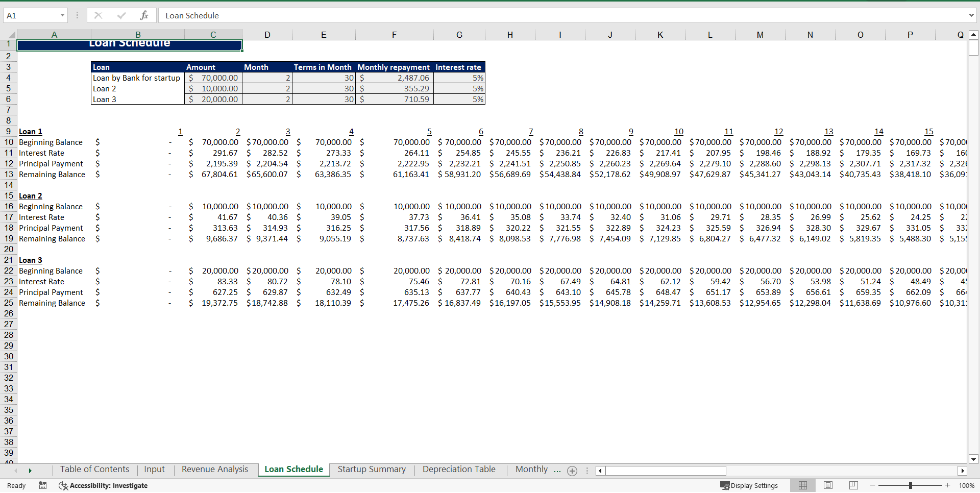Click the horizontal scrollbar left arrow
This screenshot has width=980, height=493.
(x=600, y=471)
